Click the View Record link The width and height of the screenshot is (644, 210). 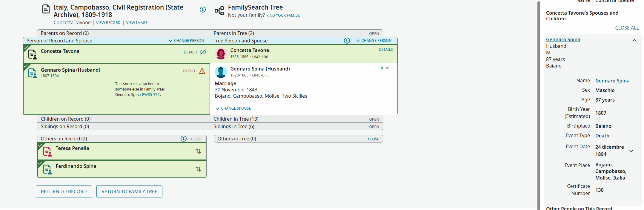tap(108, 23)
